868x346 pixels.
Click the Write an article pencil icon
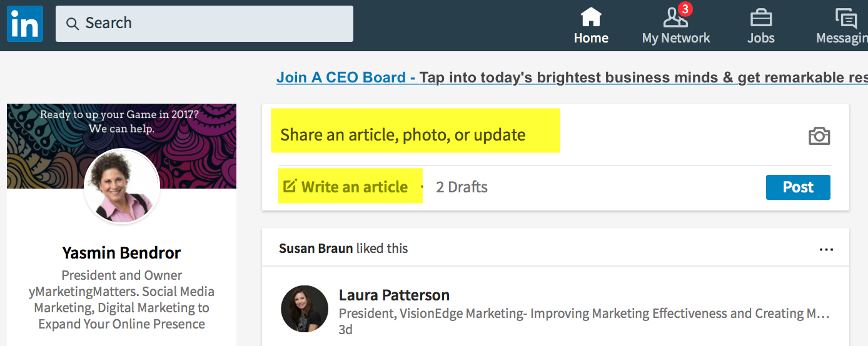click(x=290, y=186)
